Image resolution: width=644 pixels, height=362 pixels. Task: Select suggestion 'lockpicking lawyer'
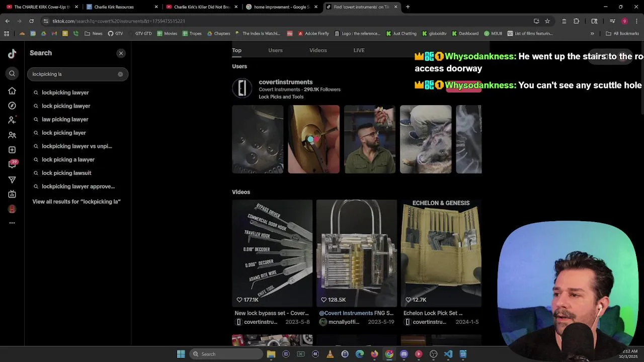pos(78,93)
